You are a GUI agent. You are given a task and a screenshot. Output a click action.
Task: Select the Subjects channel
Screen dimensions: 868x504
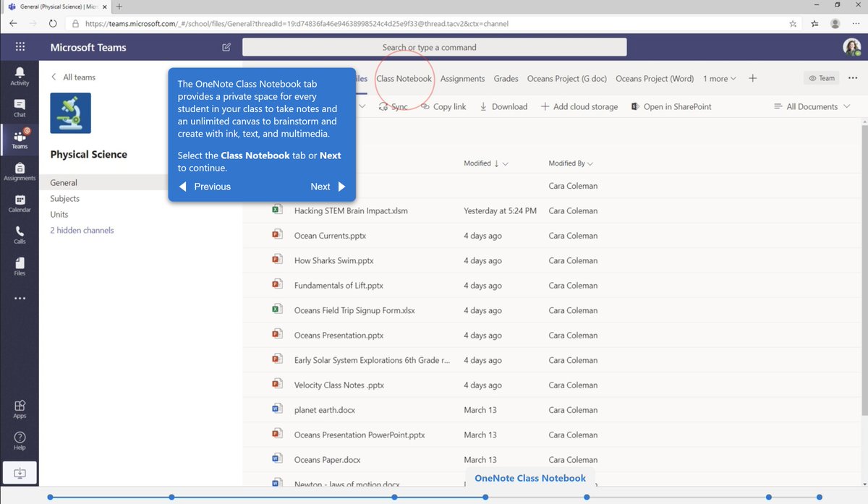[65, 199]
